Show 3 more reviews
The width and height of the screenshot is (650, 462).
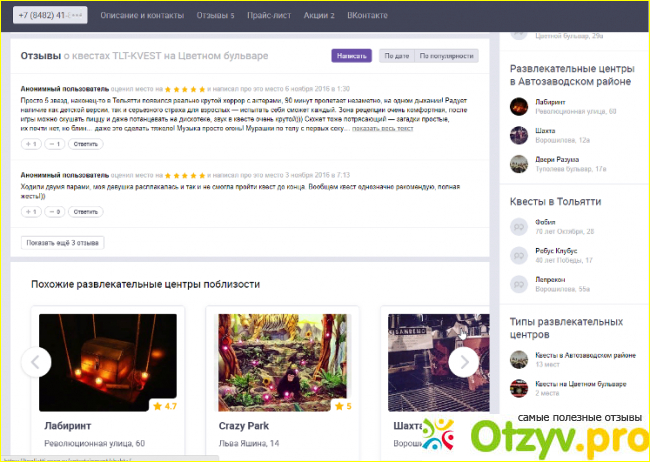63,243
